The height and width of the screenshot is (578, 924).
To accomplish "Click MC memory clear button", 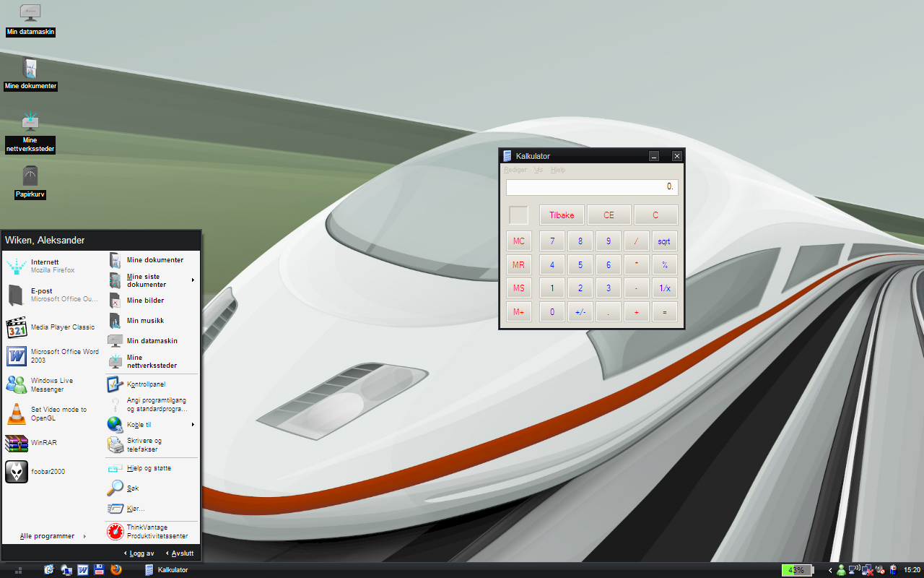I will coord(519,241).
